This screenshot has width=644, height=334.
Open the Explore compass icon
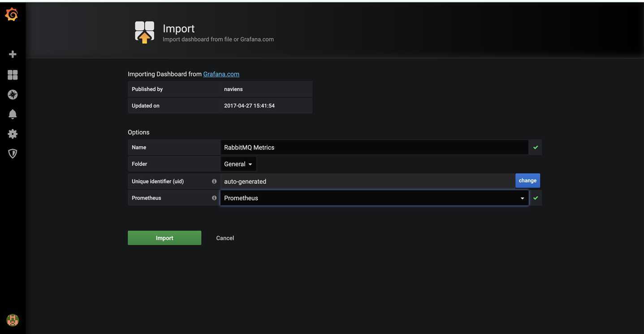click(13, 94)
